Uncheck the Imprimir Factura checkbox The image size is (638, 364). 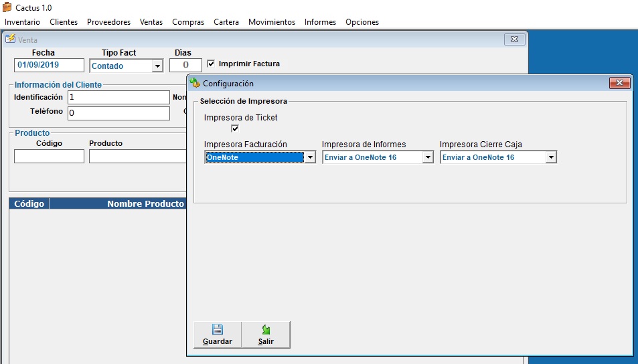[x=212, y=64]
